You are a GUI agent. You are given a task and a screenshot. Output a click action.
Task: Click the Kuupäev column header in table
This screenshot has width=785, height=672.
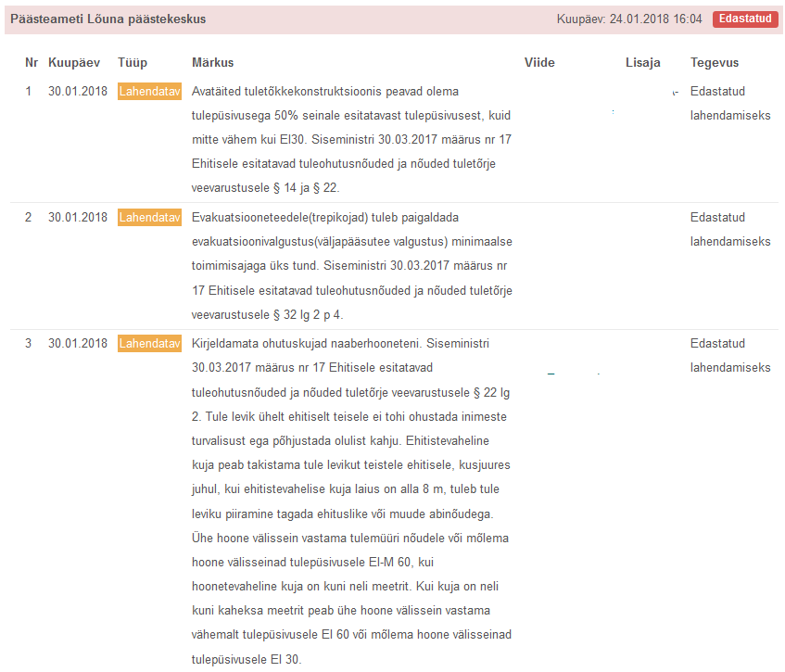point(73,62)
